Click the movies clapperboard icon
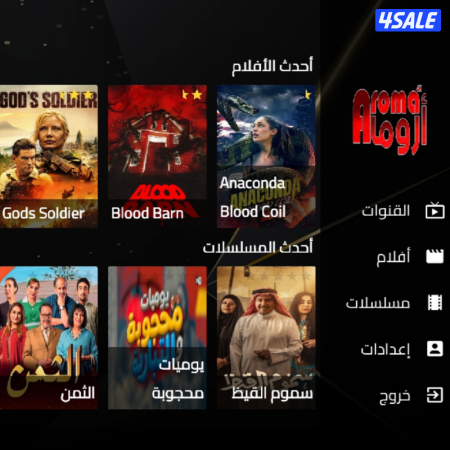This screenshot has height=450, width=450. (435, 256)
